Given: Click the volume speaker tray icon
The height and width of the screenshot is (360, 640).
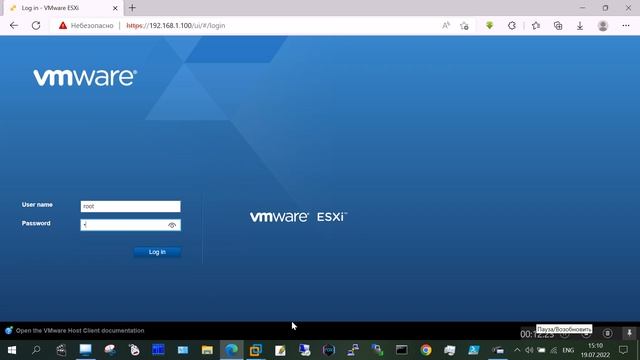Looking at the screenshot, I should [x=529, y=350].
